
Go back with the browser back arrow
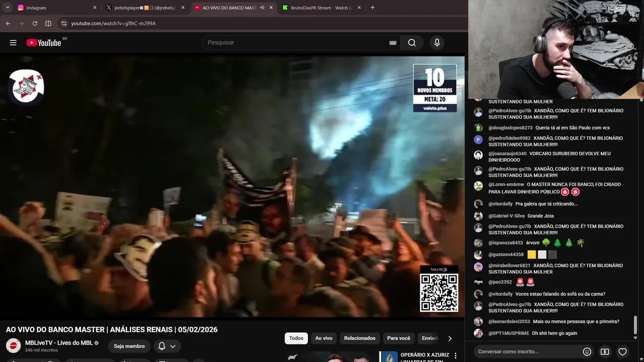tap(8, 23)
